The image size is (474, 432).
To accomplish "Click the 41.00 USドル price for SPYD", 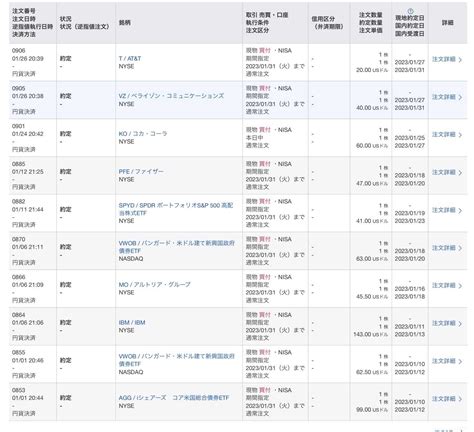I will pos(372,221).
